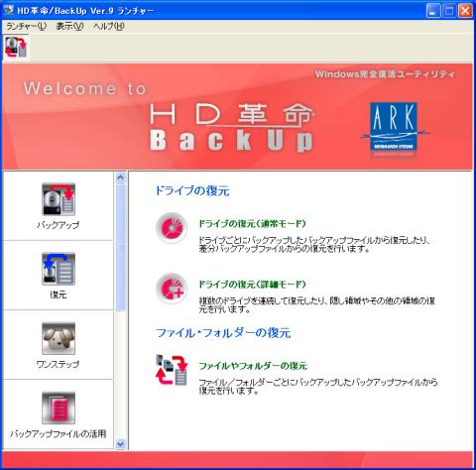Screen dimensions: 476x470
Task: Click the backup toolbar icon under the menu bar
Action: point(16,48)
